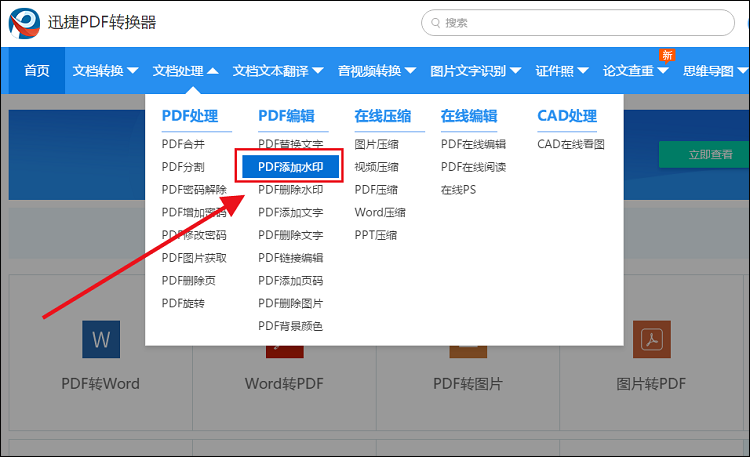Viewport: 750px width, 457px height.
Task: Open the 图片转PDF tool link
Action: tap(651, 384)
